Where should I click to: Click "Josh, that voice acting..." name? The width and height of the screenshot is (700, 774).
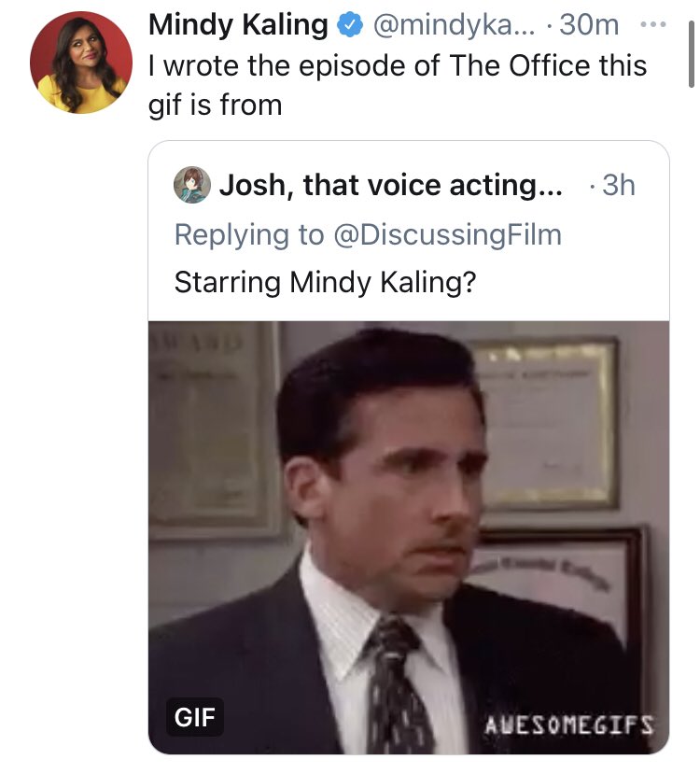pyautogui.click(x=390, y=185)
